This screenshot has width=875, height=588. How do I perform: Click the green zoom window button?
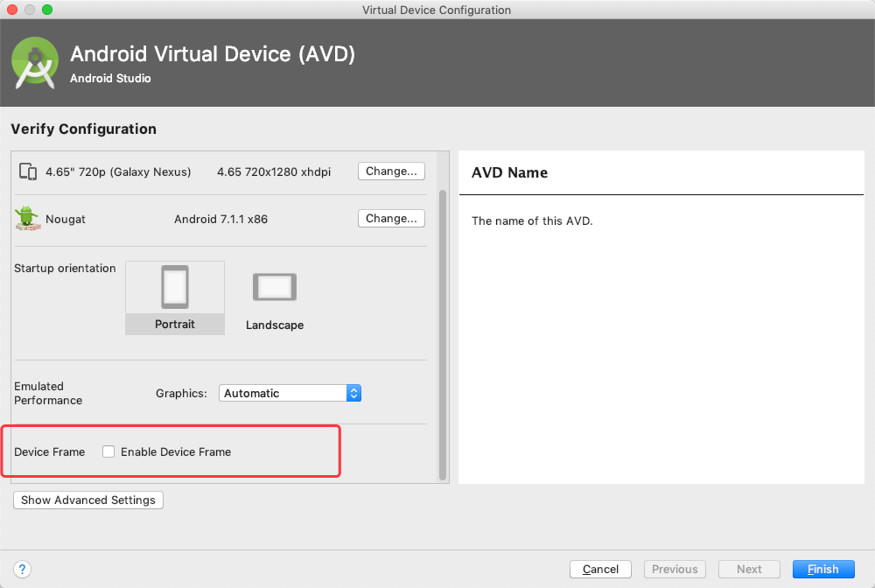click(47, 10)
